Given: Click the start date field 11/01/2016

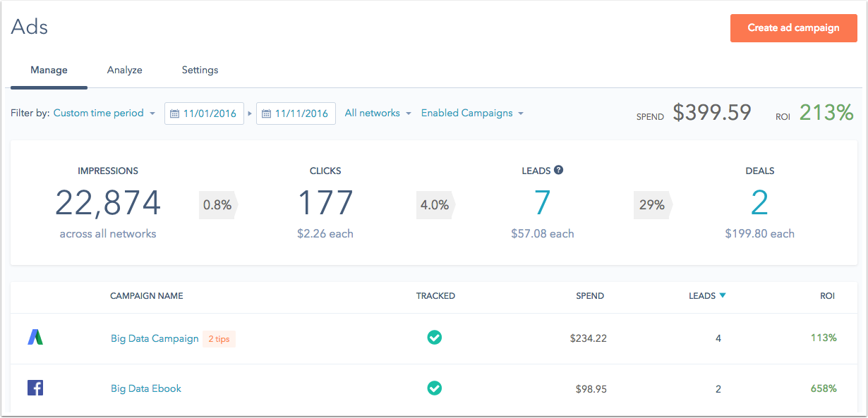Looking at the screenshot, I should (204, 113).
